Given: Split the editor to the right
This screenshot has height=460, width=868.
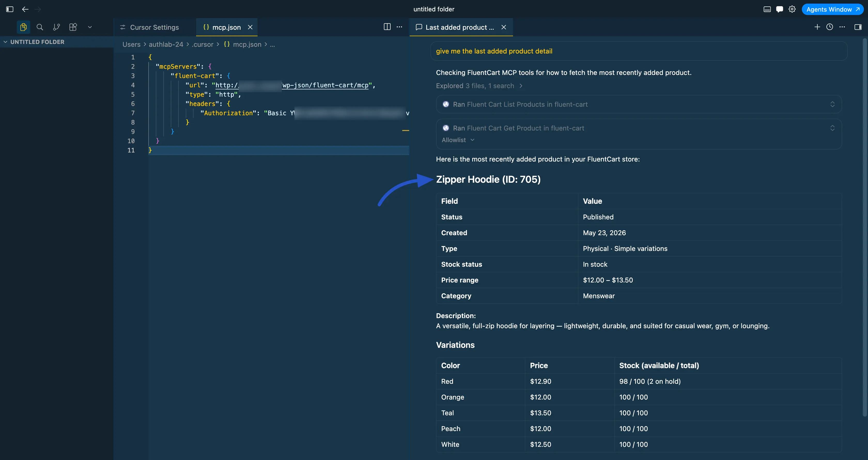Looking at the screenshot, I should pos(387,27).
